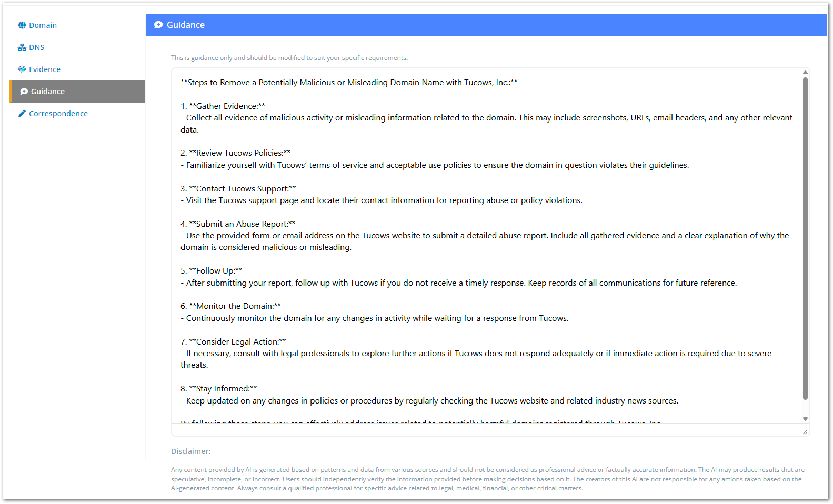The width and height of the screenshot is (833, 504).
Task: Click the globe icon beside Domain
Action: click(x=22, y=25)
